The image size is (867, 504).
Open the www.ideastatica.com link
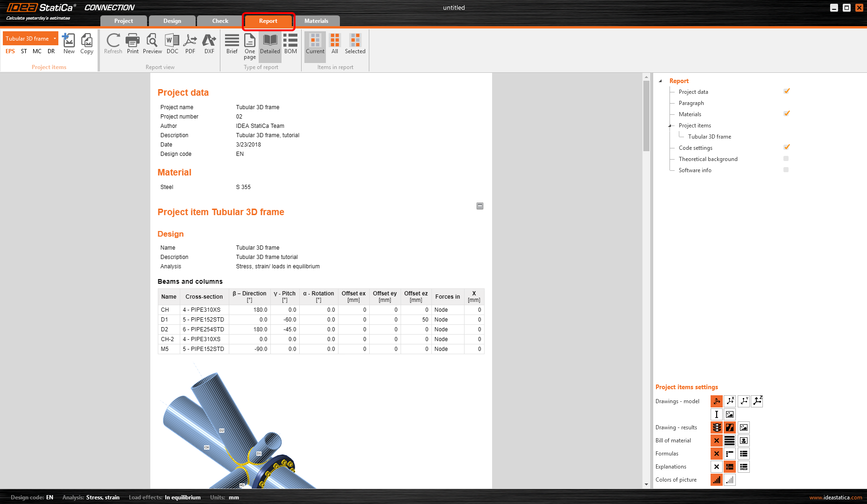pyautogui.click(x=835, y=497)
